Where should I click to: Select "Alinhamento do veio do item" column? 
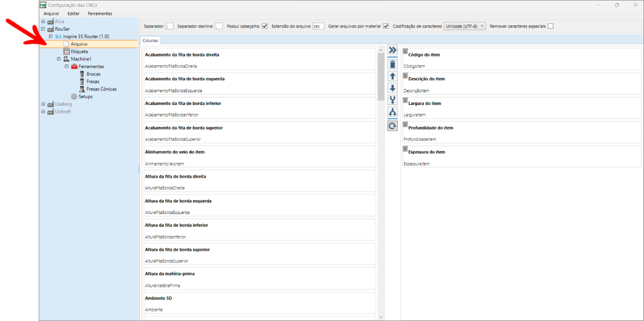point(259,157)
